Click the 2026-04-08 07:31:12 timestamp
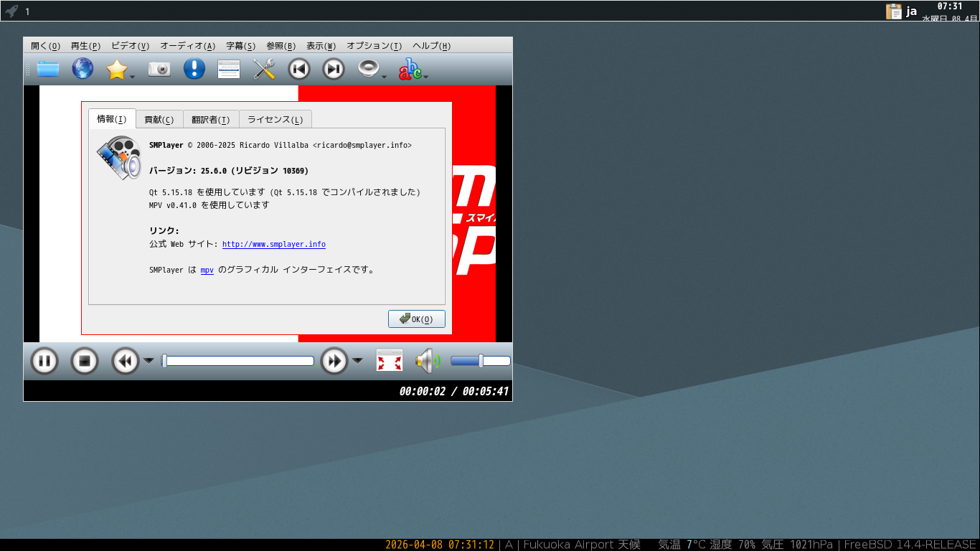 coord(440,545)
